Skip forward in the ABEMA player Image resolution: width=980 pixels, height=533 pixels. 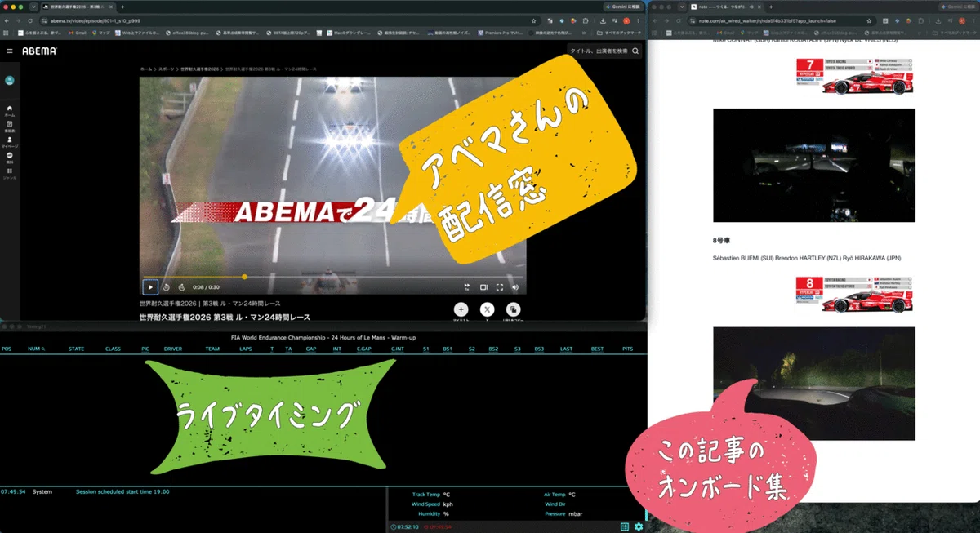[x=181, y=287]
